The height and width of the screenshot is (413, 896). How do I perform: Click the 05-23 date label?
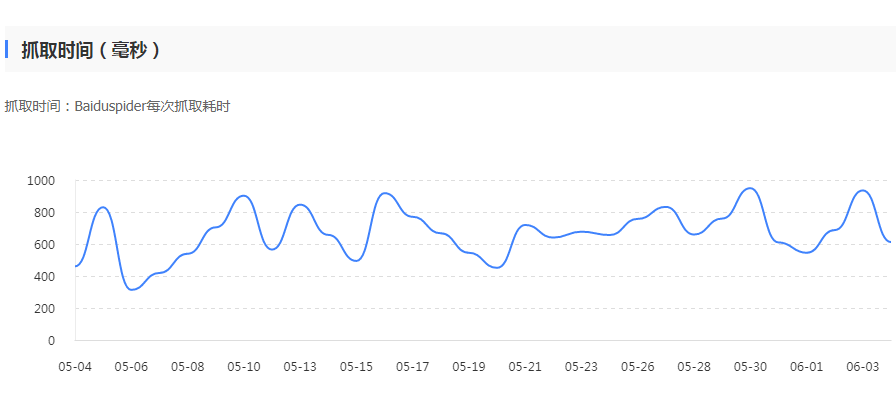[581, 367]
